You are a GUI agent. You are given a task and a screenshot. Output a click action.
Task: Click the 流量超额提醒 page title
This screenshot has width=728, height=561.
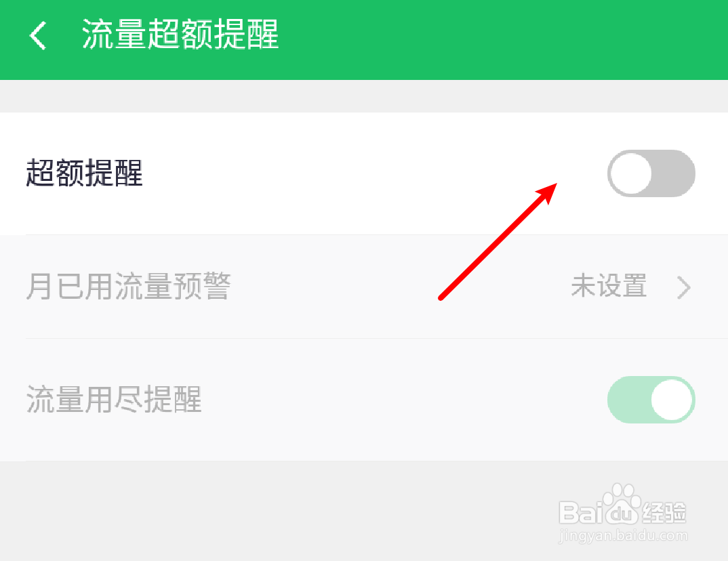point(180,35)
